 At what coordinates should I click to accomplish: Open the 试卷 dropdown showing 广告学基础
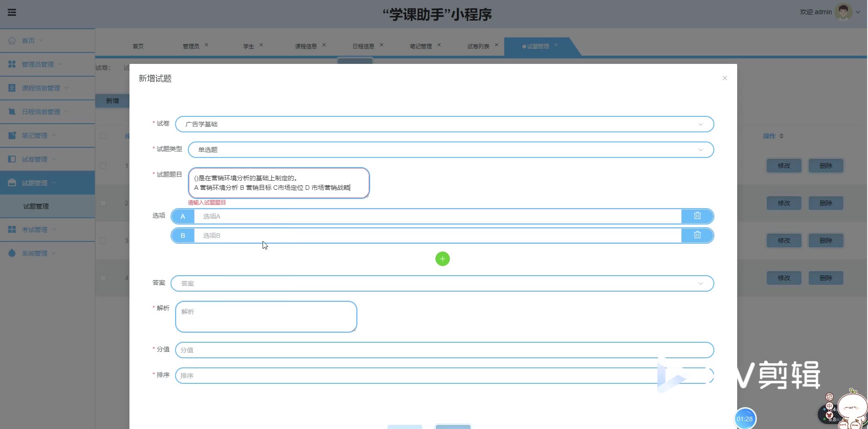[444, 124]
